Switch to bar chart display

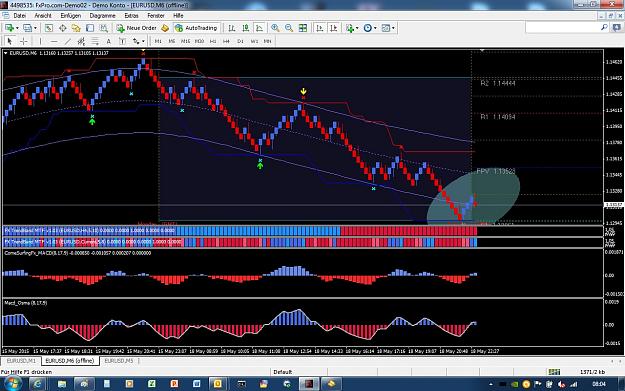pos(232,28)
